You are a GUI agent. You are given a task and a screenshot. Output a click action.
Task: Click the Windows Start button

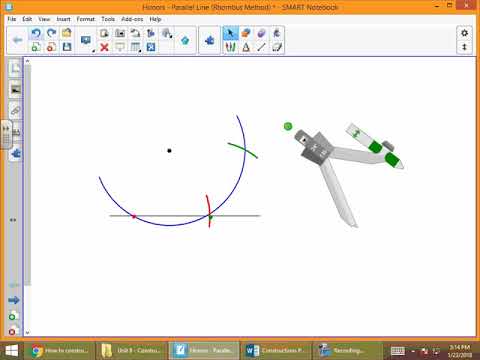pyautogui.click(x=11, y=350)
